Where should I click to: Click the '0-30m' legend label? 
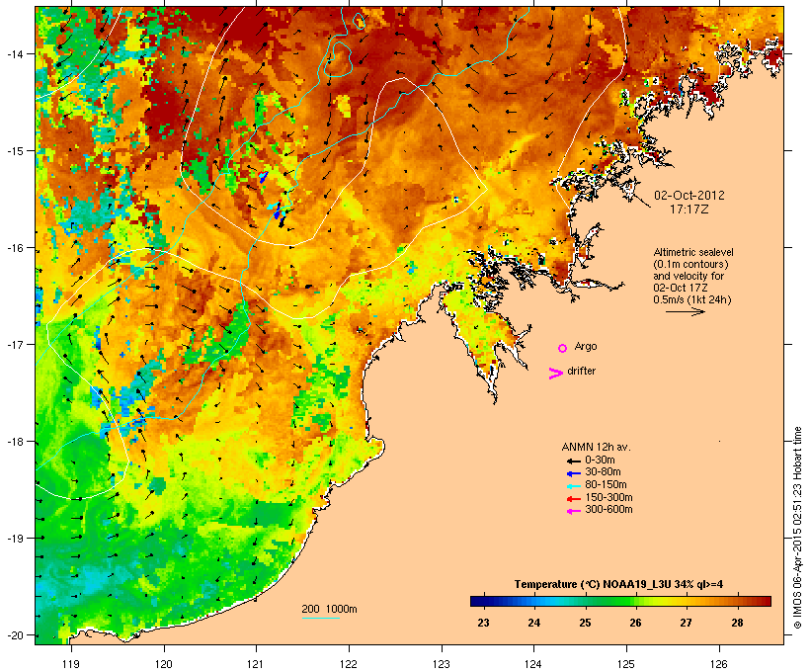coord(600,461)
